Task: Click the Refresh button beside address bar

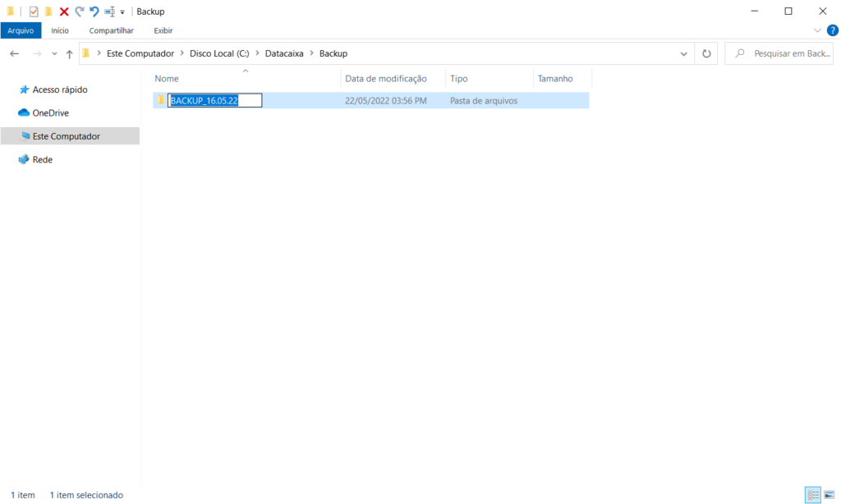Action: [705, 53]
